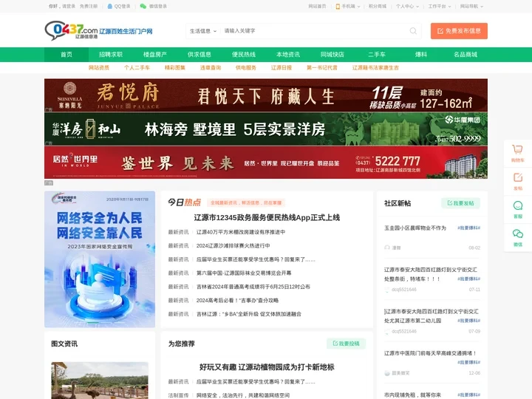Open the 便民热线 navigation tab
This screenshot has width=532, height=399.
pyautogui.click(x=244, y=55)
